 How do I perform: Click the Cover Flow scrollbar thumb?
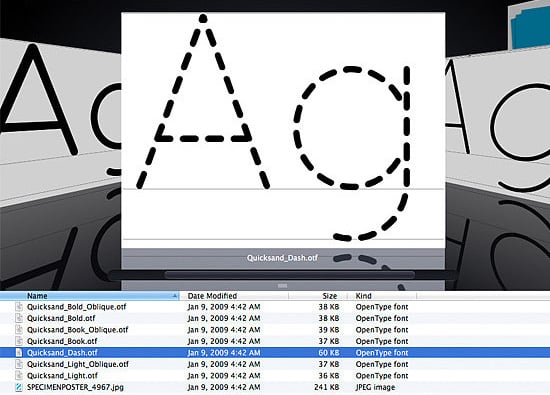289,275
